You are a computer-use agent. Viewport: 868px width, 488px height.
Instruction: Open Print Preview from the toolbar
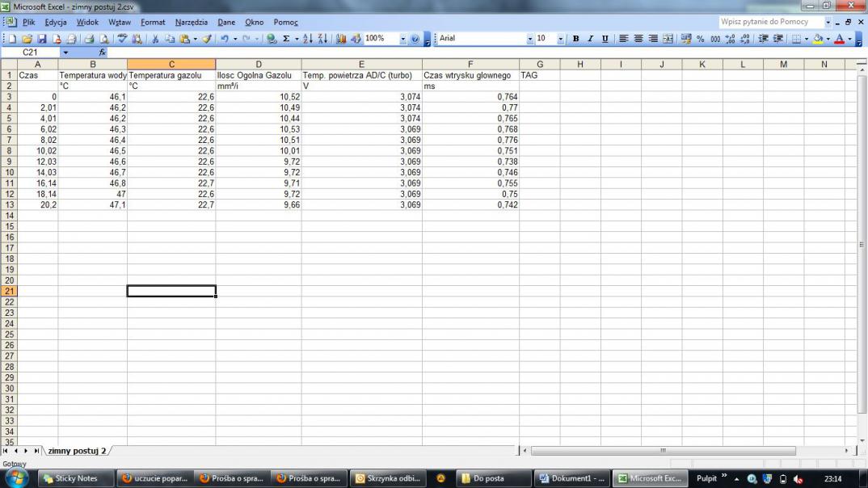pyautogui.click(x=103, y=39)
